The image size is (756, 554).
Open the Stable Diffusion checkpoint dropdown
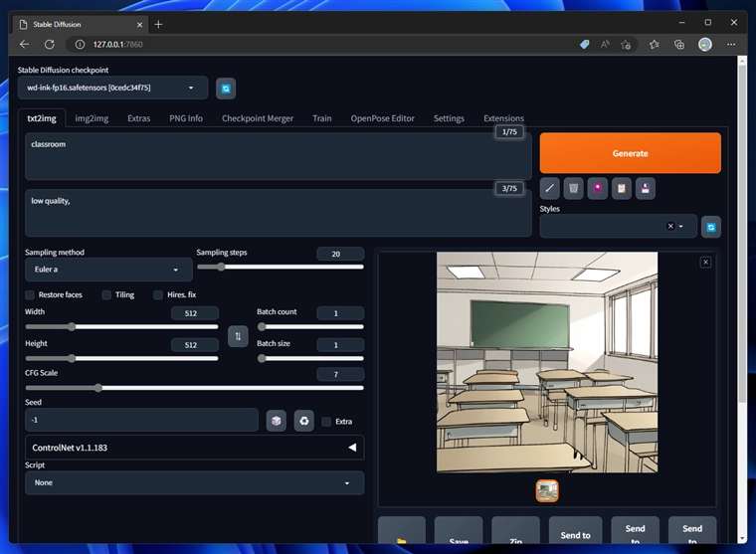(112, 88)
